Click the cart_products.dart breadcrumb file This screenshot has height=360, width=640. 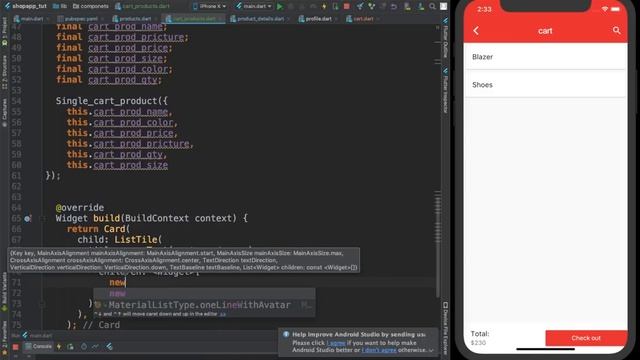[x=142, y=6]
